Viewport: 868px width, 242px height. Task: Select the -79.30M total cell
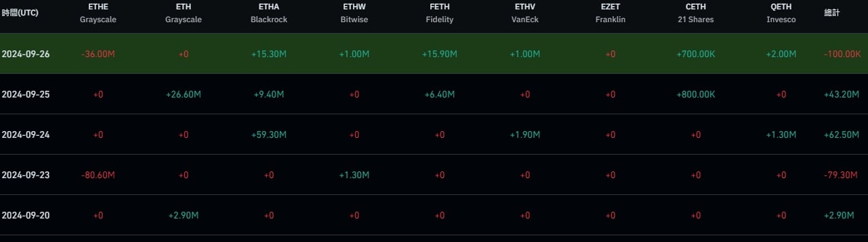(840, 175)
